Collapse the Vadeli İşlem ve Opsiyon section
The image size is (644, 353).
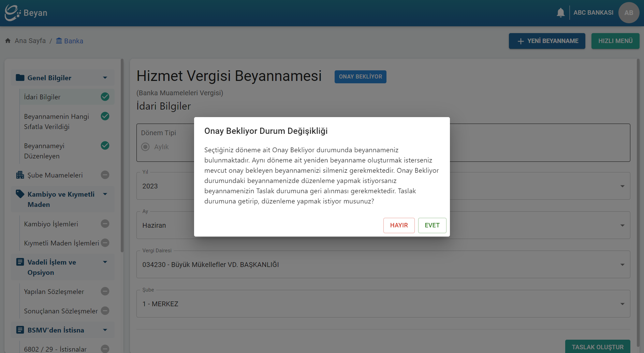coord(105,262)
